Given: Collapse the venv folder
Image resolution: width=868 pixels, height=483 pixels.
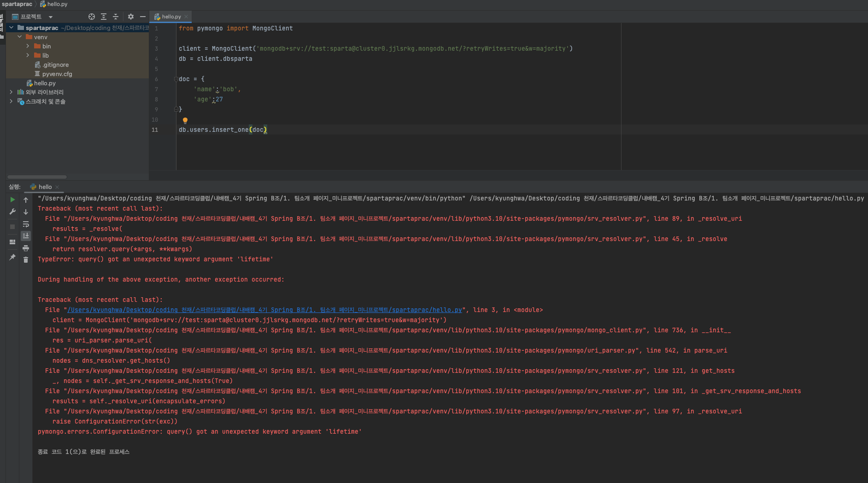Looking at the screenshot, I should 20,37.
